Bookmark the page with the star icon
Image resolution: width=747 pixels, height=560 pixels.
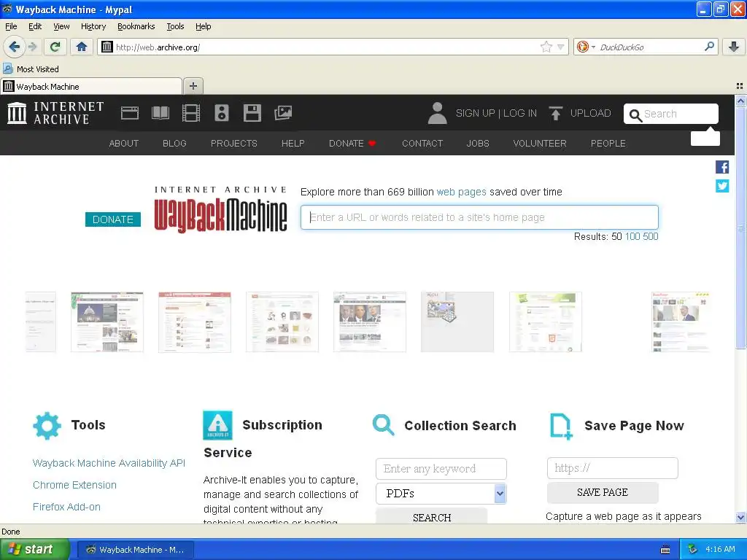pyautogui.click(x=546, y=47)
